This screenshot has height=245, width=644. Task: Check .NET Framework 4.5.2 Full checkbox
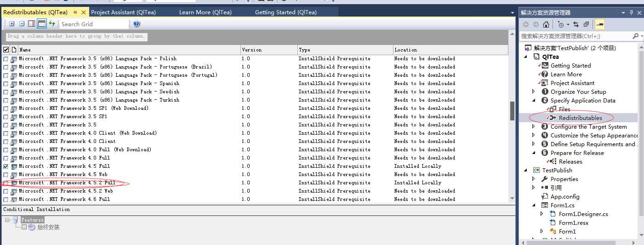[x=6, y=182]
